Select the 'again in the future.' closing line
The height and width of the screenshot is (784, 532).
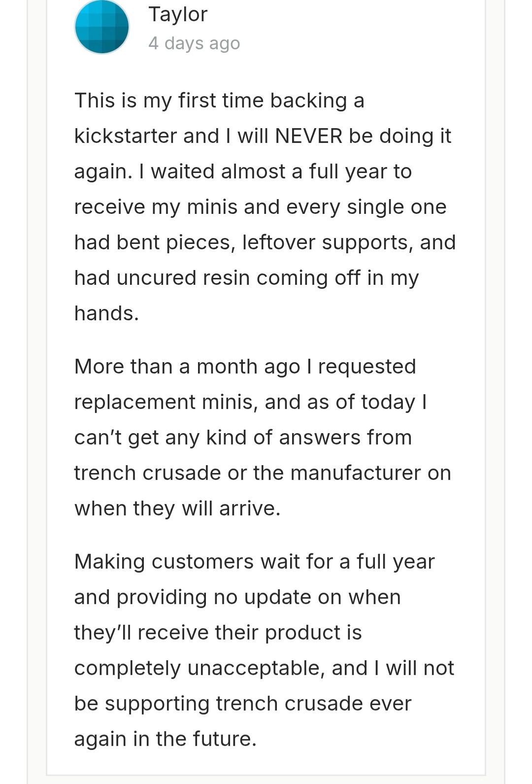coord(166,739)
